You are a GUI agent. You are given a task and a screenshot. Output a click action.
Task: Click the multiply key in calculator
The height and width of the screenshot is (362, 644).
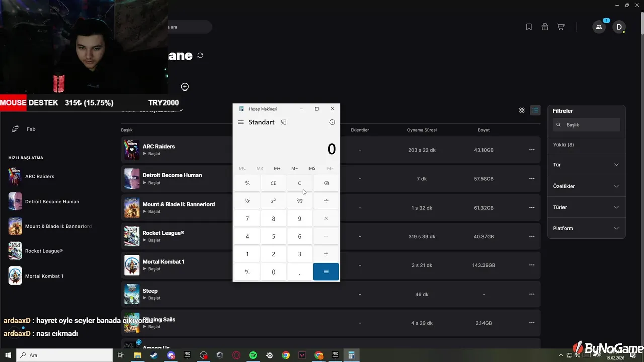click(326, 219)
